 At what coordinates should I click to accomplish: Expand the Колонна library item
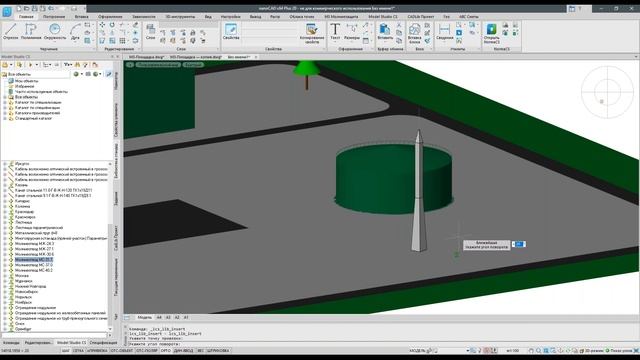5,207
